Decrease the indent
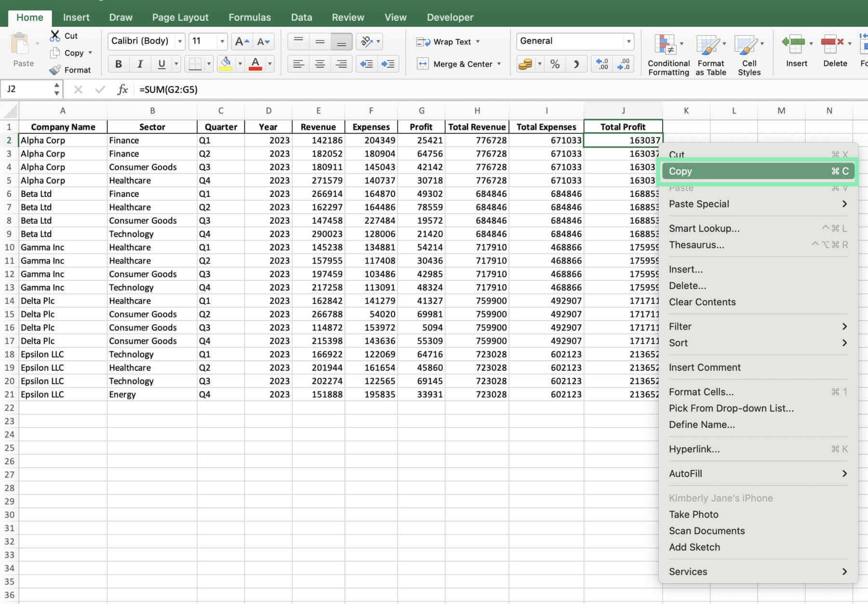This screenshot has height=604, width=868. (x=366, y=64)
